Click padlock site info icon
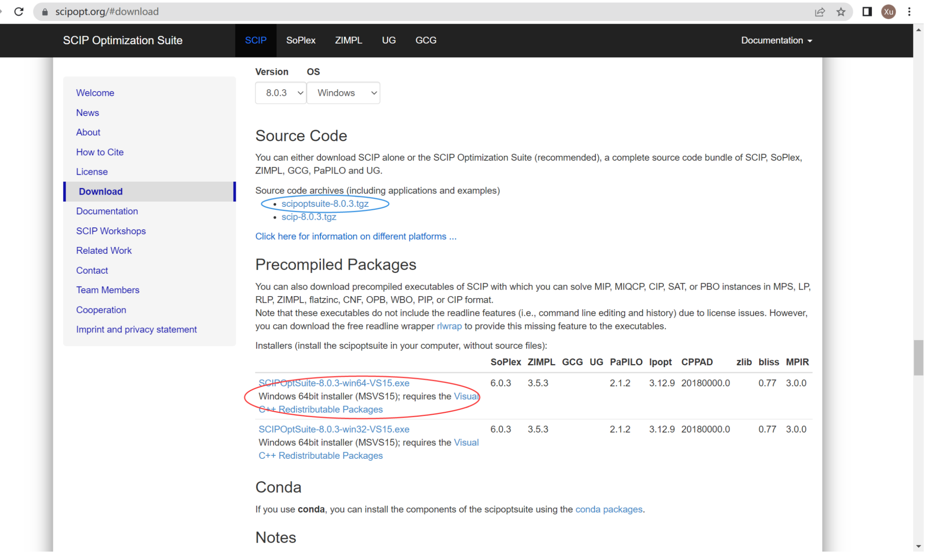939x560 pixels. pos(45,12)
